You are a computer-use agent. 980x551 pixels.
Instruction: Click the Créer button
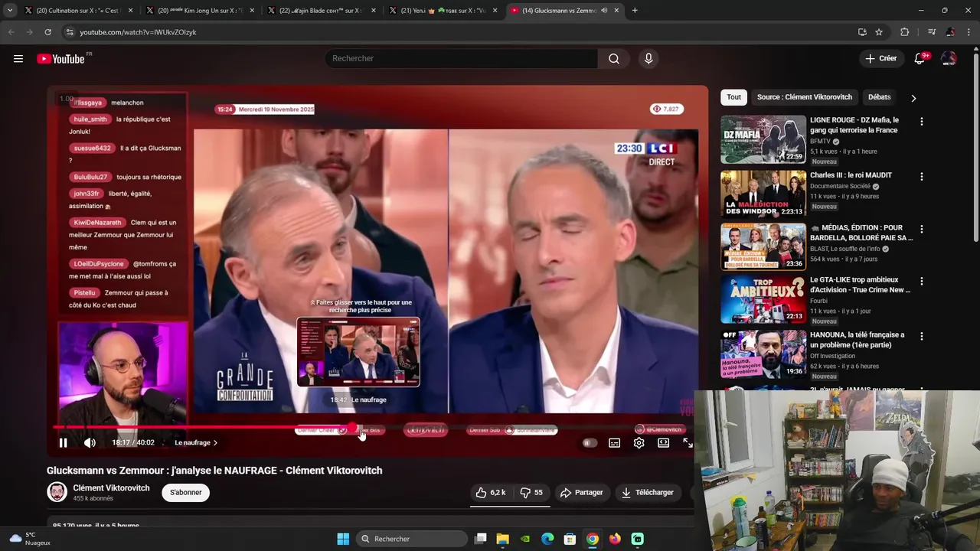click(x=880, y=59)
